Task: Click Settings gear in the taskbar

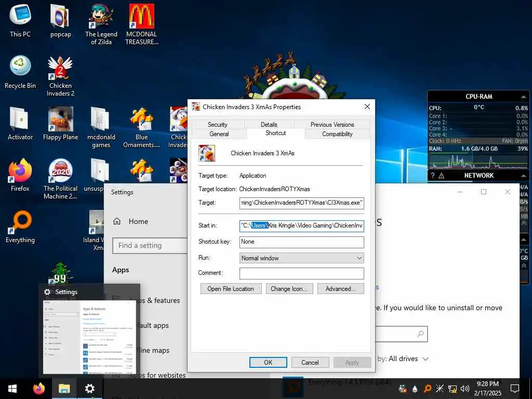Action: click(89, 389)
